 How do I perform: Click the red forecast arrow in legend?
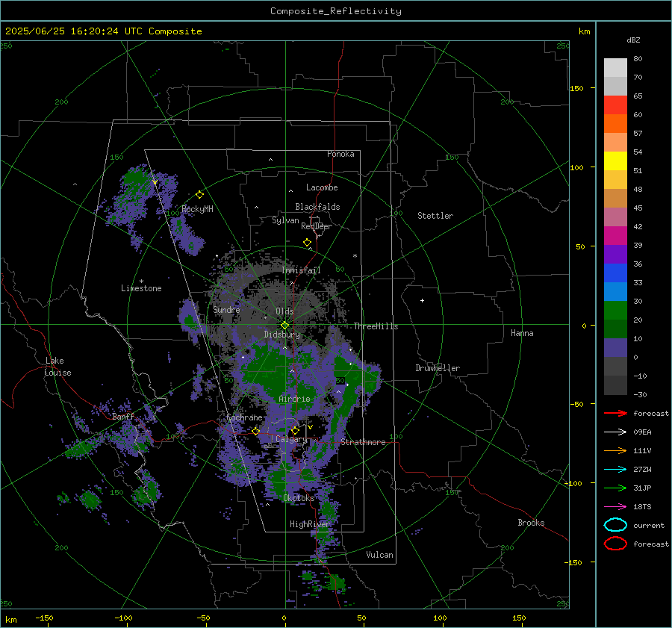[x=615, y=413]
